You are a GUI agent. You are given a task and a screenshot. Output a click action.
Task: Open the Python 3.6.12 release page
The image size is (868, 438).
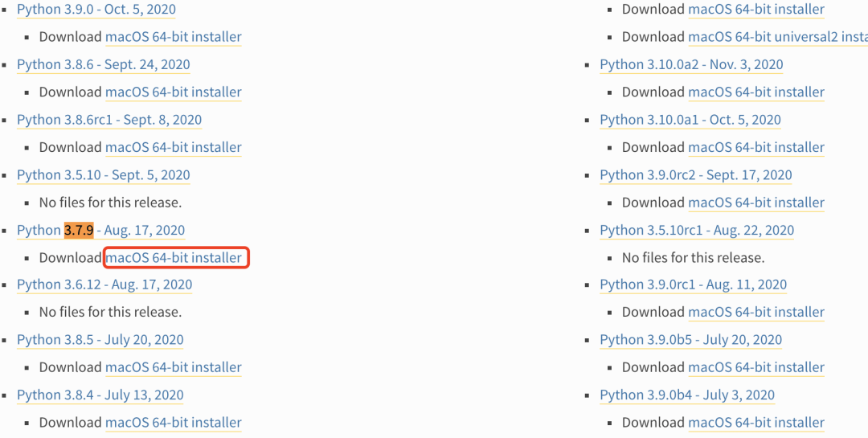pos(104,284)
